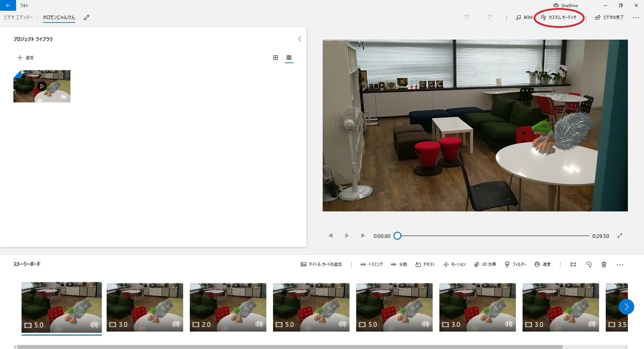This screenshot has height=349, width=644.
Task: Play the video preview
Action: (347, 236)
